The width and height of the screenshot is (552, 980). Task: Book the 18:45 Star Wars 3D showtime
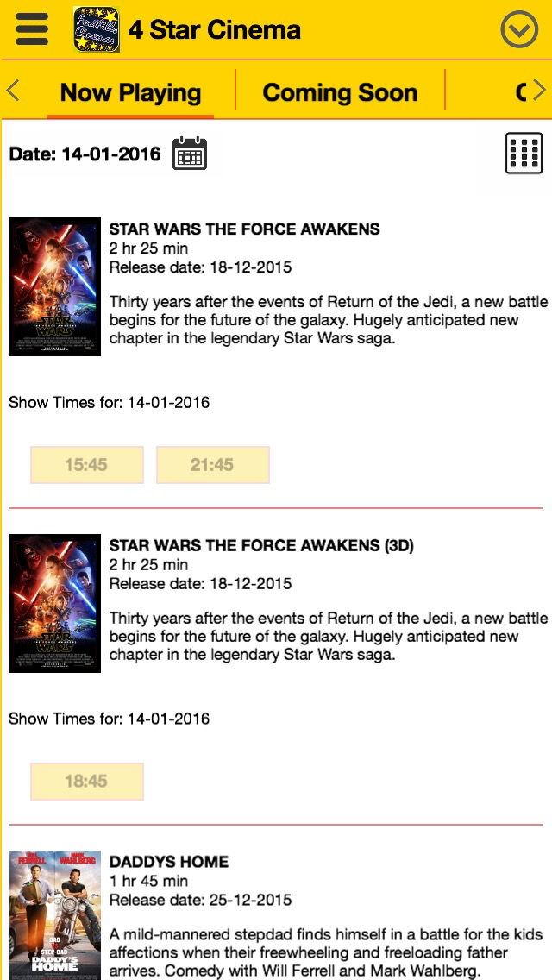click(86, 782)
